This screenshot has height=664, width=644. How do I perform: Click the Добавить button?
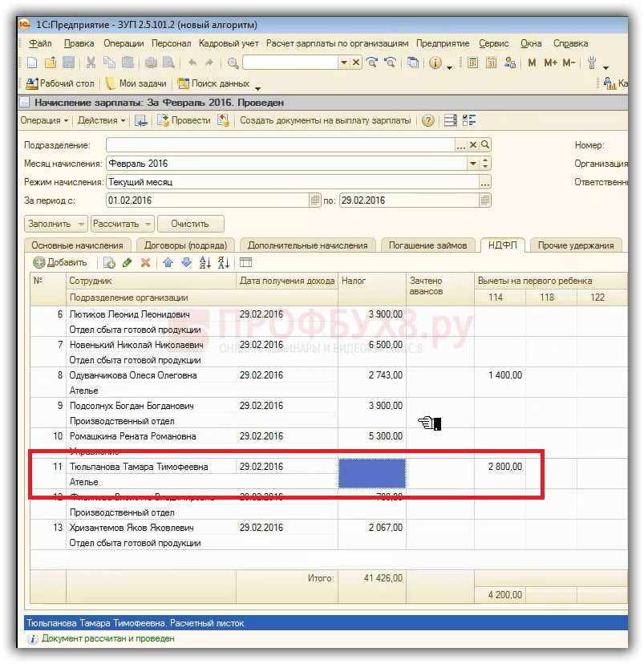click(x=59, y=262)
